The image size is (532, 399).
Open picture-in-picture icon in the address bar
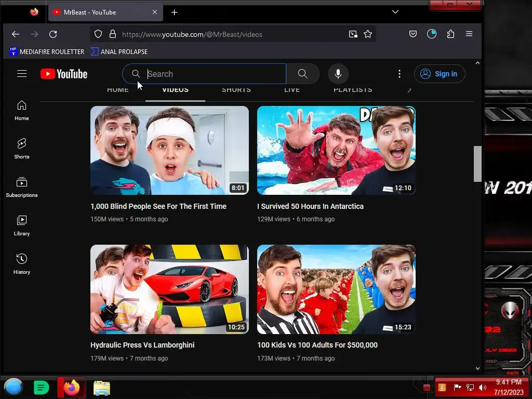click(x=353, y=34)
